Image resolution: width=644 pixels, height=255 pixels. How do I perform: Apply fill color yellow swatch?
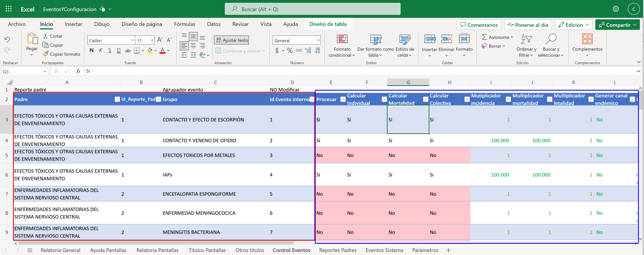pos(150,50)
